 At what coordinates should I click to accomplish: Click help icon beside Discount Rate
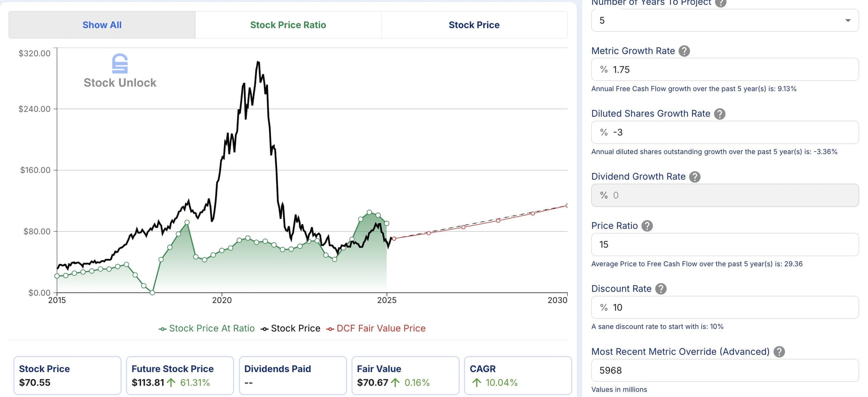(661, 289)
